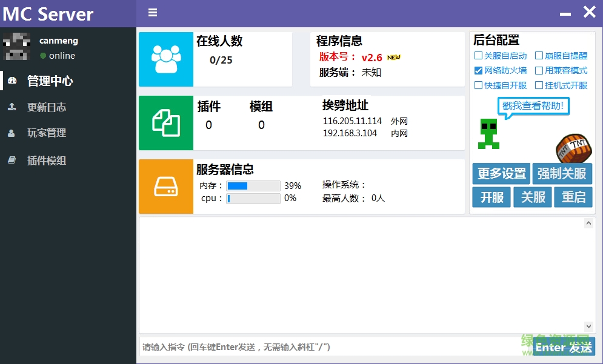The image size is (603, 364).
Task: Click the green plugins files icon
Action: click(166, 122)
